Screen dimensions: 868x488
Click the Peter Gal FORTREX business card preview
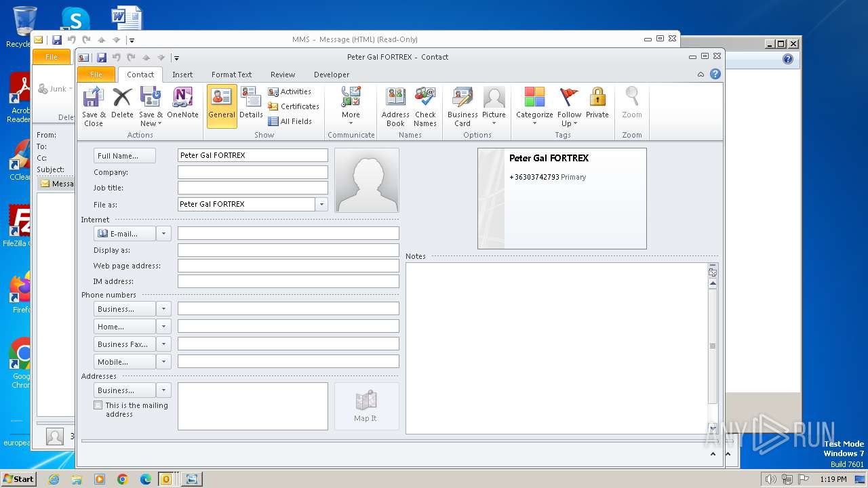coord(562,199)
